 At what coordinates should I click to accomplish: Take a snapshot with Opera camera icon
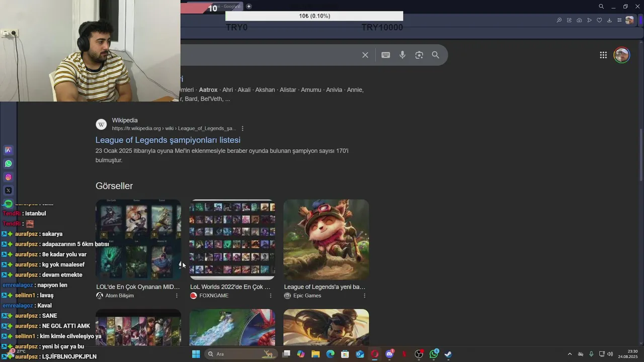tap(579, 20)
